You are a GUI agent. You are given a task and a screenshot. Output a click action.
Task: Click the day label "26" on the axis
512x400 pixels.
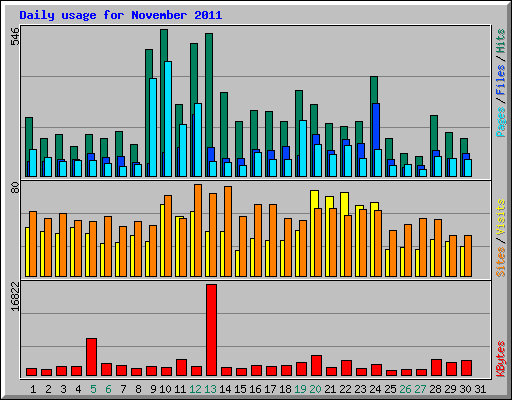pos(405,389)
